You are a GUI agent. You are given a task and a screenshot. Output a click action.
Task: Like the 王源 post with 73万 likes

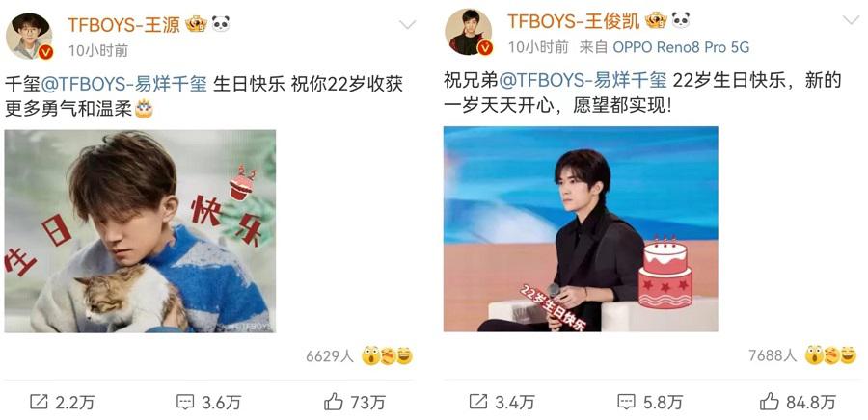tap(354, 402)
